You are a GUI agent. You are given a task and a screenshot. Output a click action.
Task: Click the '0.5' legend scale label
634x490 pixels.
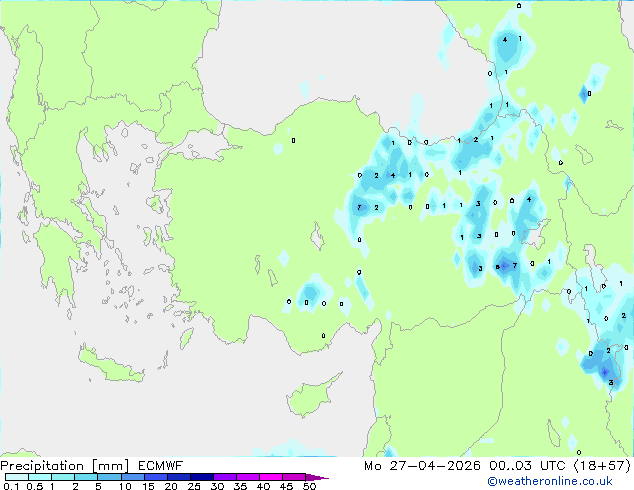[x=35, y=486]
